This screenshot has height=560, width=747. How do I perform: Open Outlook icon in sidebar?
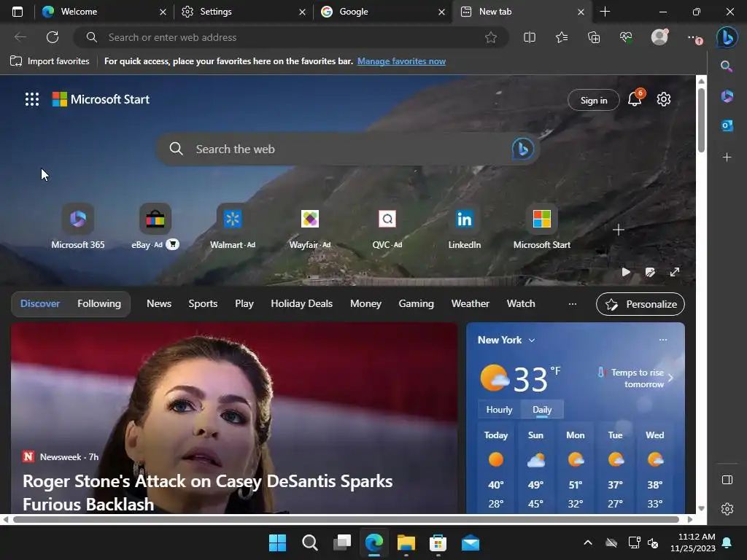727,125
